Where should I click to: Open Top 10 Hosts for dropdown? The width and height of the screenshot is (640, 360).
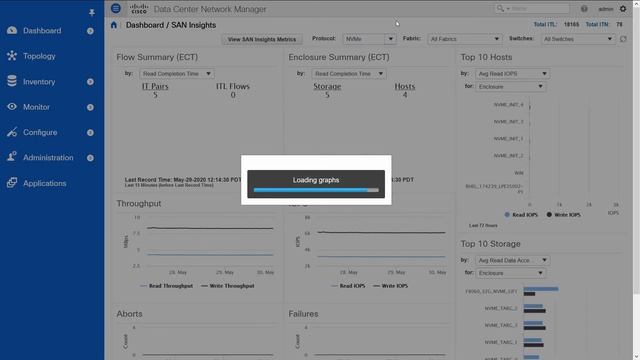511,87
